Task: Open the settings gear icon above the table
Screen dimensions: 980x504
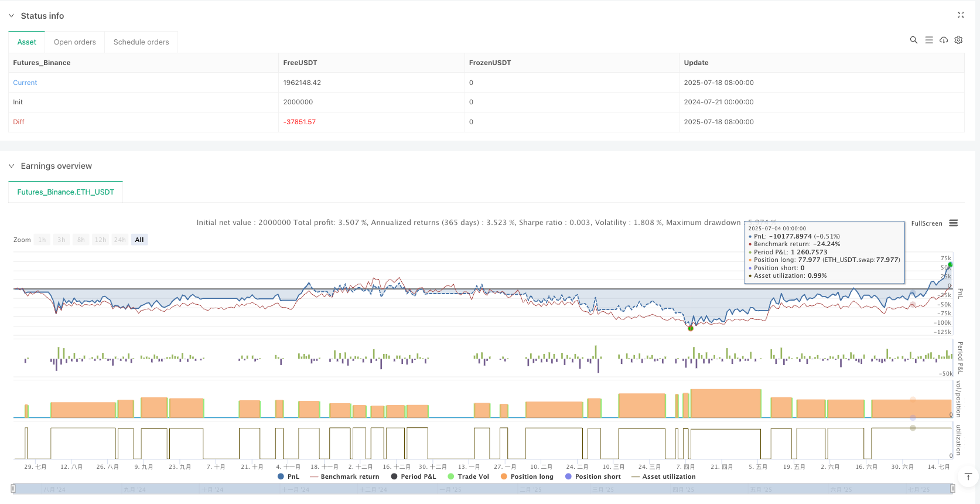Action: (958, 40)
